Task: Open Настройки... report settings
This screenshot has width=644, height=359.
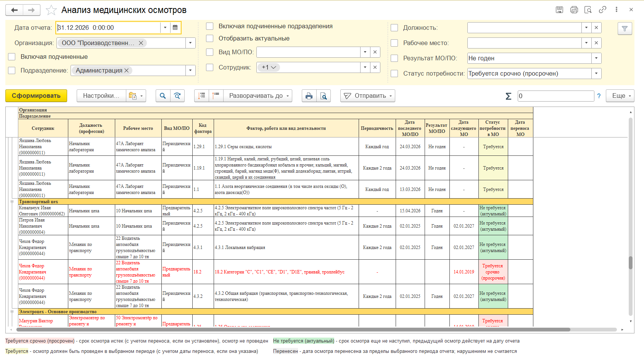Action: click(x=101, y=96)
